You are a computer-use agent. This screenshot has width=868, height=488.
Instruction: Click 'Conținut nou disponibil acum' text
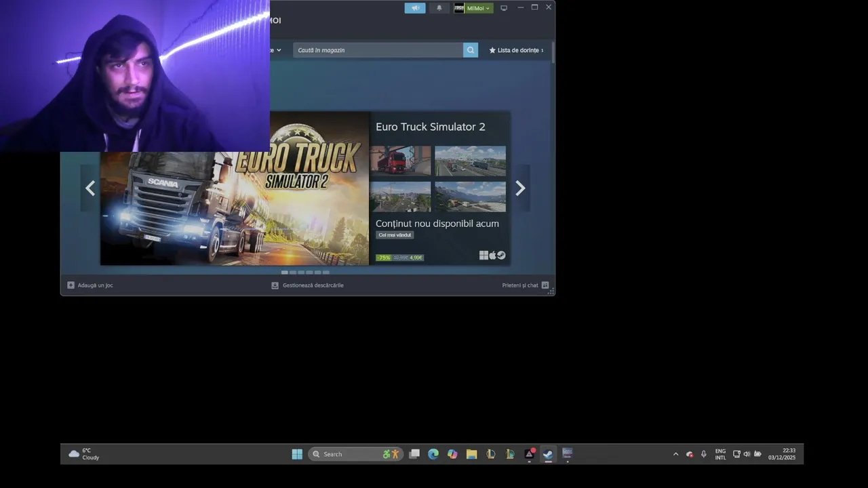click(x=437, y=224)
